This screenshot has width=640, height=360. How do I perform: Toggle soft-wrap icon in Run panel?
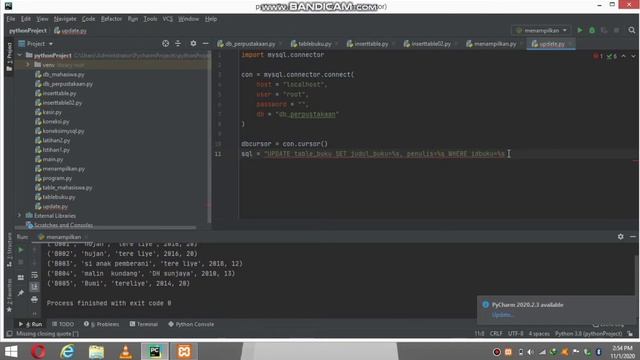(34, 275)
